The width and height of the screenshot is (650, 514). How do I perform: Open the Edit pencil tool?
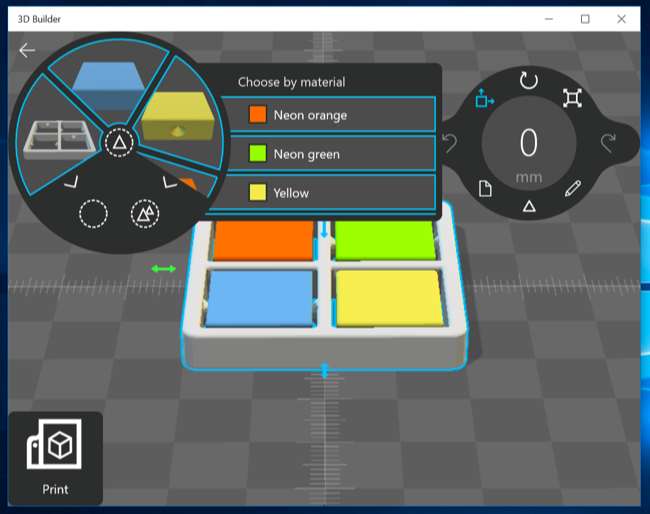572,188
